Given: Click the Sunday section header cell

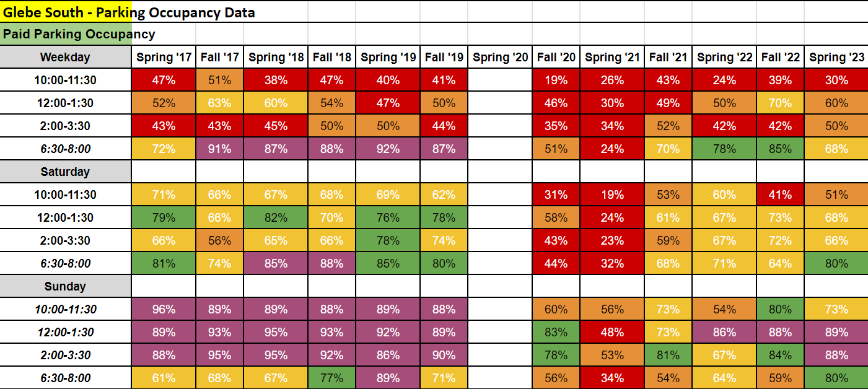Looking at the screenshot, I should click(65, 286).
